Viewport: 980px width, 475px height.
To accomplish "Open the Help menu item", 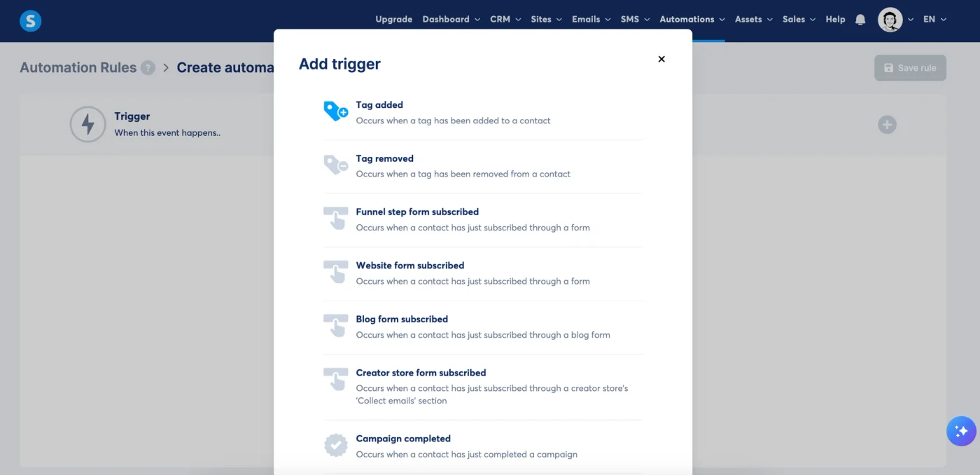I will (x=835, y=20).
